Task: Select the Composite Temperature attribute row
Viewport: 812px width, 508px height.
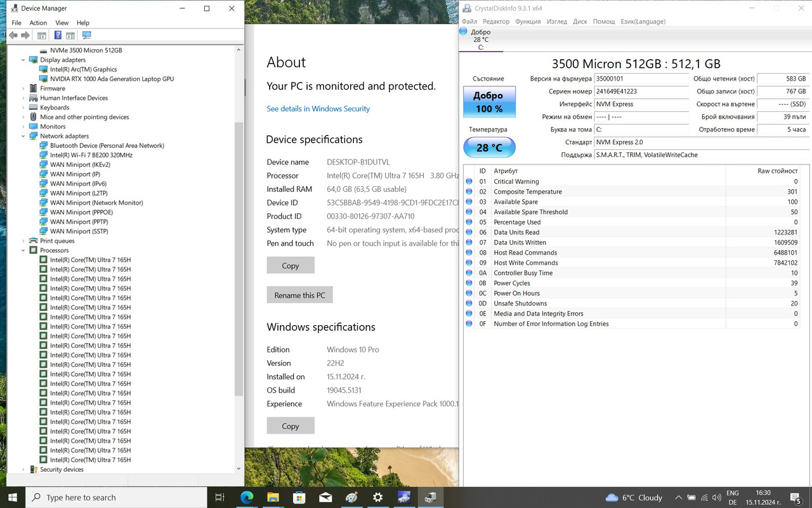Action: click(632, 192)
